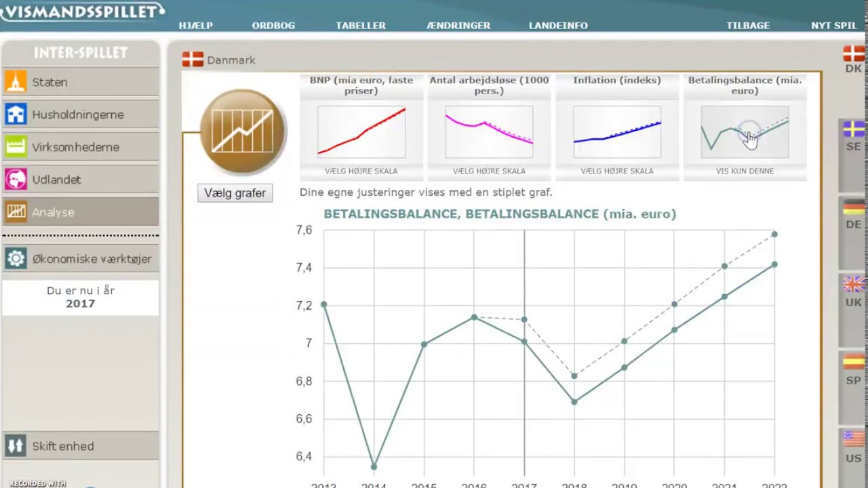Open the Staten sidebar item
The width and height of the screenshot is (868, 488).
click(x=81, y=82)
